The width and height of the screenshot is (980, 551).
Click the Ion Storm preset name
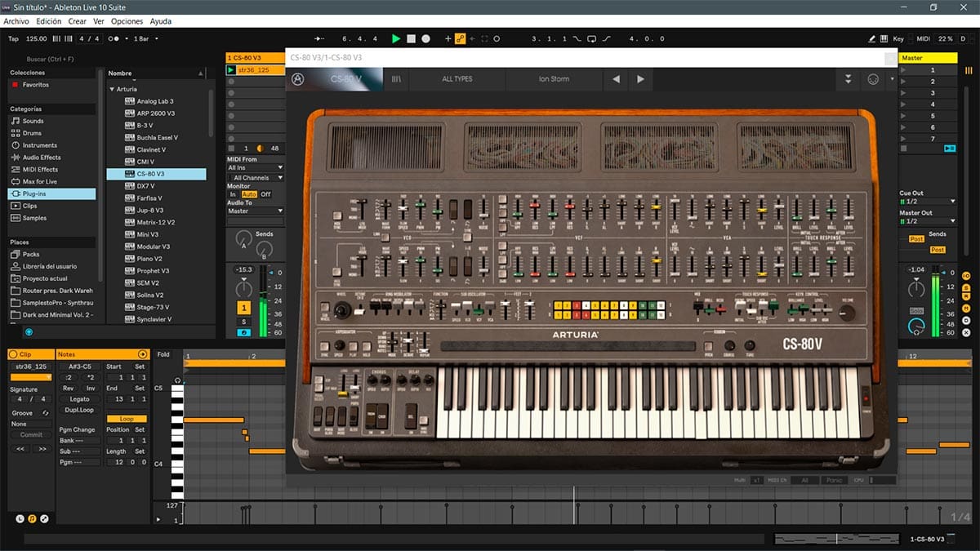pyautogui.click(x=554, y=79)
